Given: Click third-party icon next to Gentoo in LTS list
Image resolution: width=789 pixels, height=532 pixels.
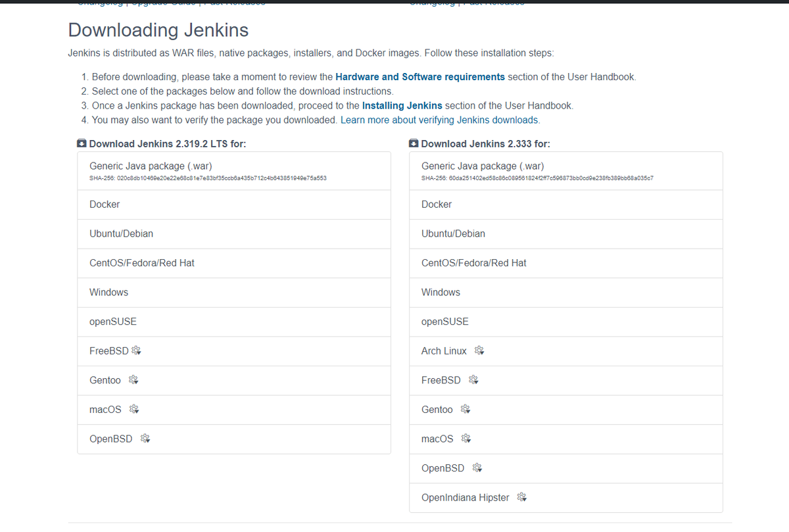Looking at the screenshot, I should click(133, 380).
